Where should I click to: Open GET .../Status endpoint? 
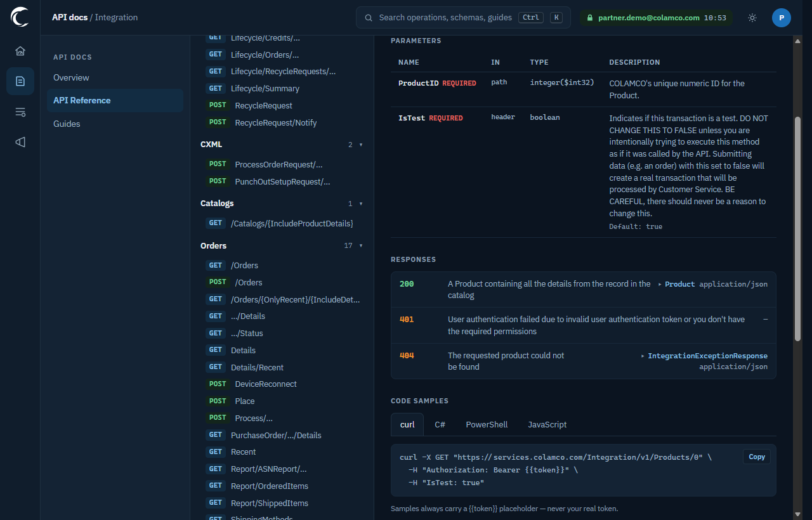tap(282, 334)
